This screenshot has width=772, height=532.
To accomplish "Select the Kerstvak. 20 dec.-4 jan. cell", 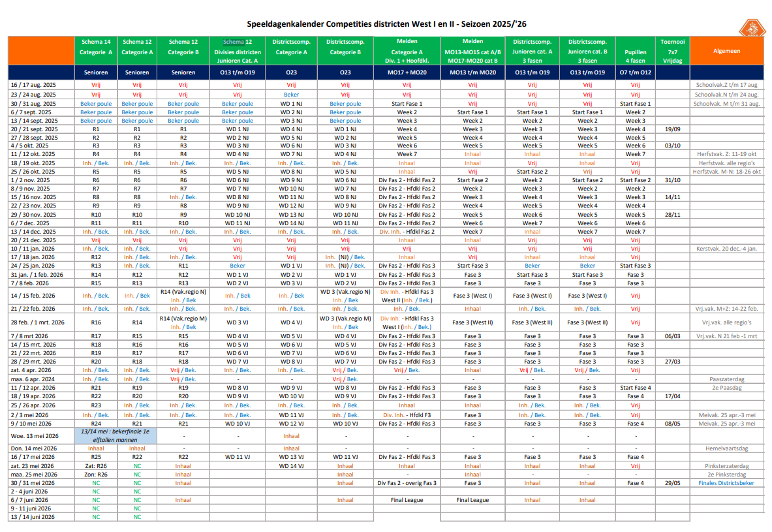I will click(726, 249).
